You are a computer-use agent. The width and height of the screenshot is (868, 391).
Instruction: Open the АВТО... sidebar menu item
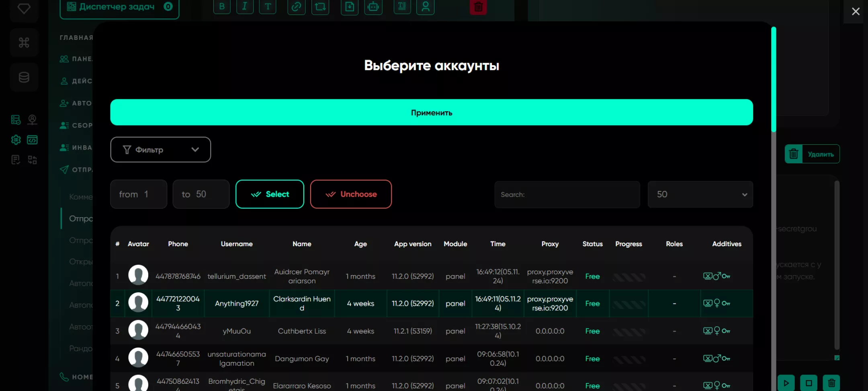76,103
